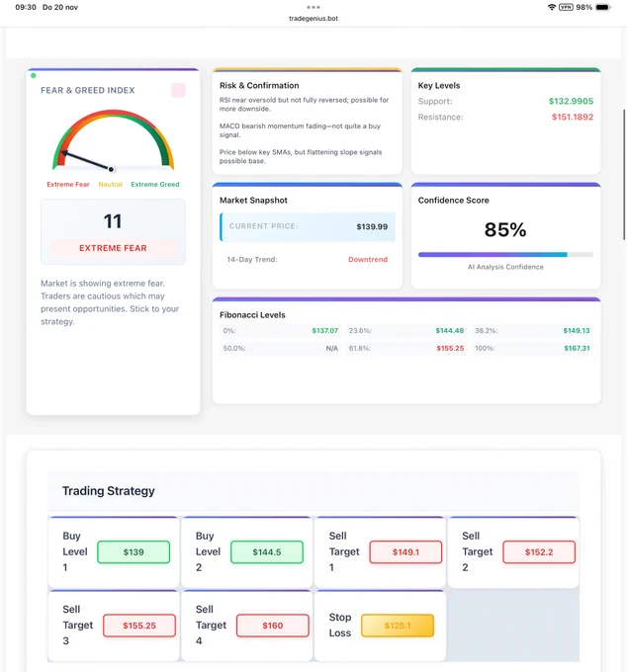Click the 85% confidence score
This screenshot has width=627, height=672.
tap(505, 229)
